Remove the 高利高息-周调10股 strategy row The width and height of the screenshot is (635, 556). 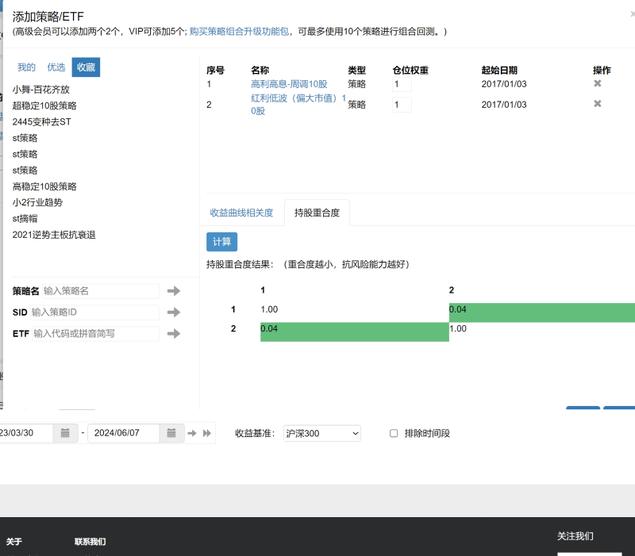click(x=597, y=84)
